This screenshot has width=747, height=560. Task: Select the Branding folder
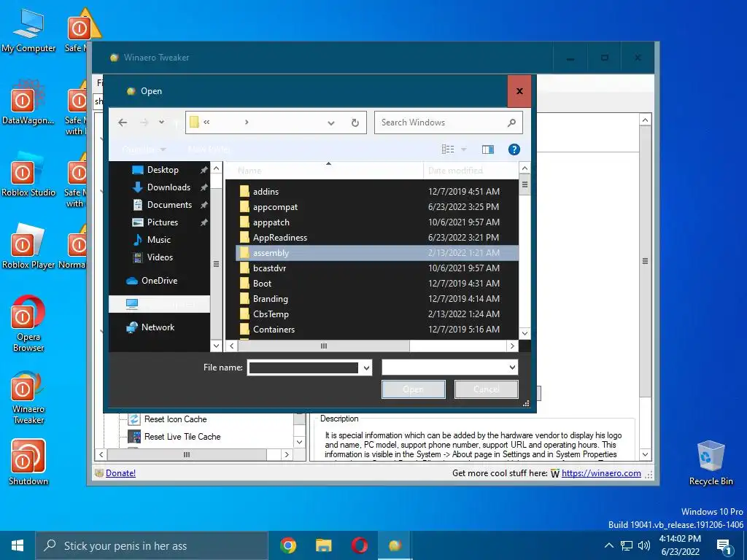[271, 298]
